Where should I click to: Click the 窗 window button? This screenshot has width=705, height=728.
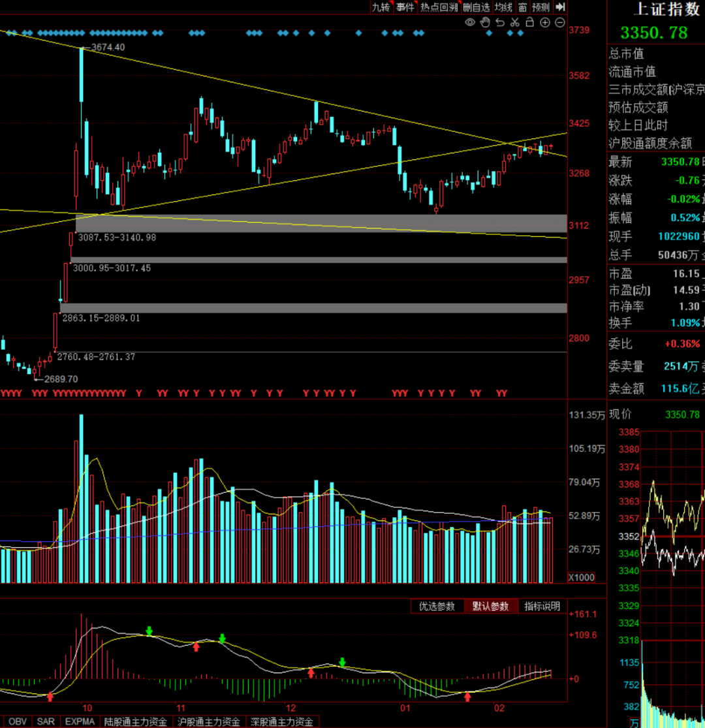523,7
